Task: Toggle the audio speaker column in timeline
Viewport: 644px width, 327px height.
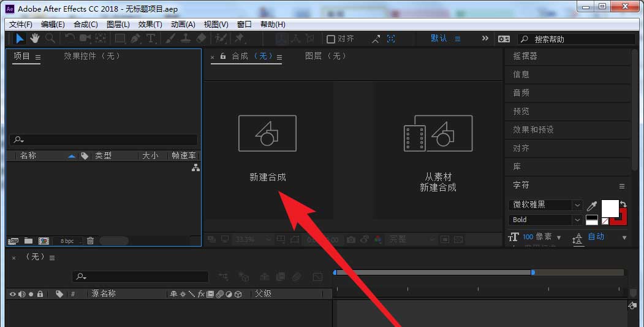Action: click(x=22, y=294)
